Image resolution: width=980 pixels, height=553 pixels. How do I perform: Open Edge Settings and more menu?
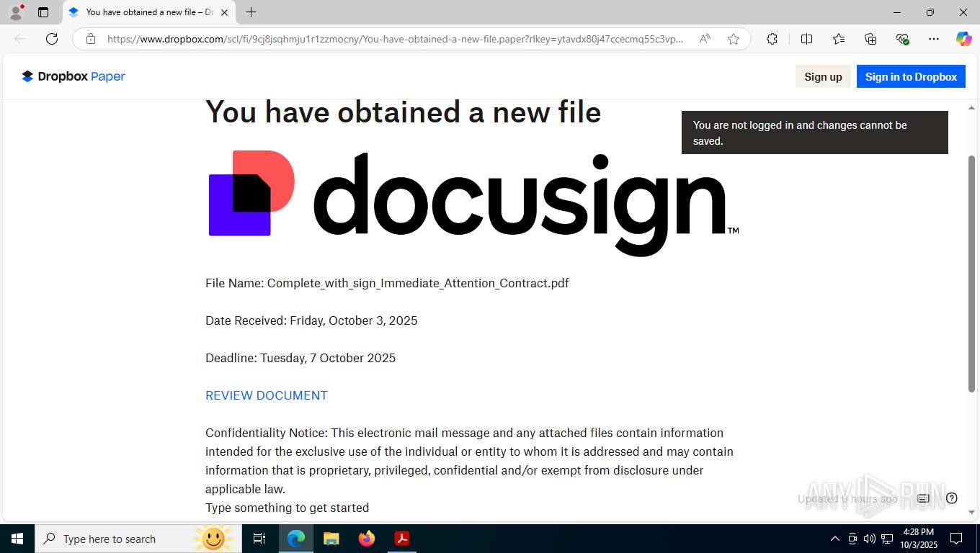(934, 39)
